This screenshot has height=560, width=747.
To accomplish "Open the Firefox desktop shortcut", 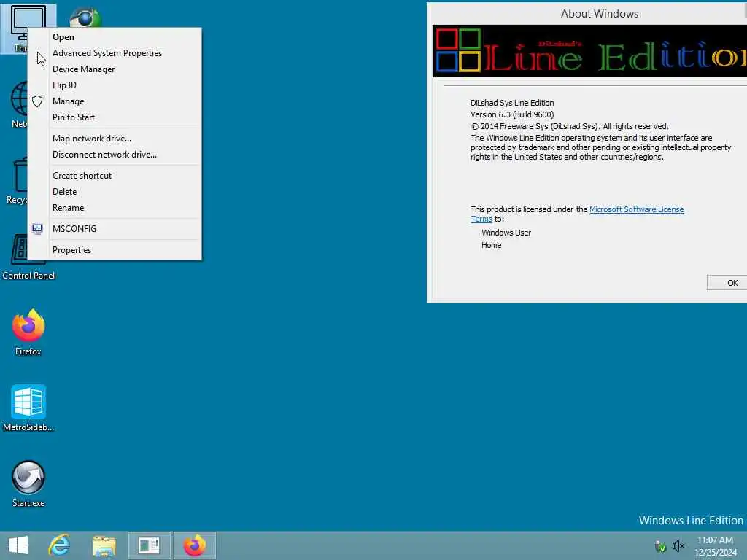I will (x=28, y=332).
